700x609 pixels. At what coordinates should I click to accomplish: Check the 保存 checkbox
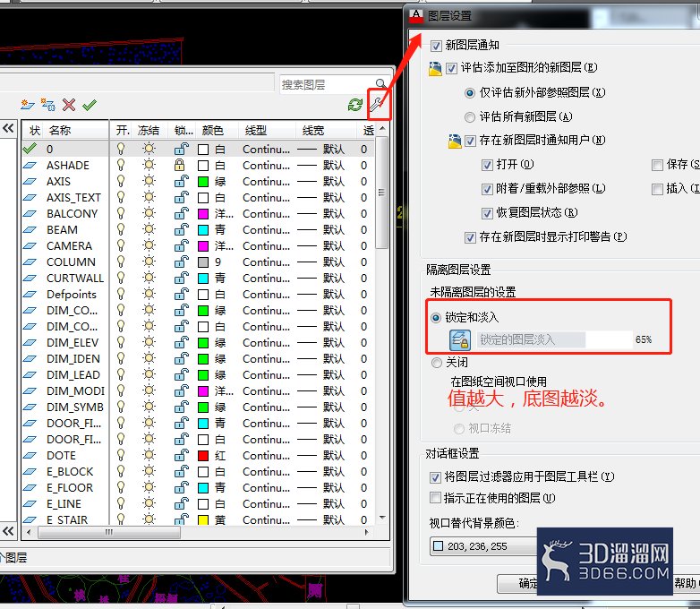(x=657, y=166)
